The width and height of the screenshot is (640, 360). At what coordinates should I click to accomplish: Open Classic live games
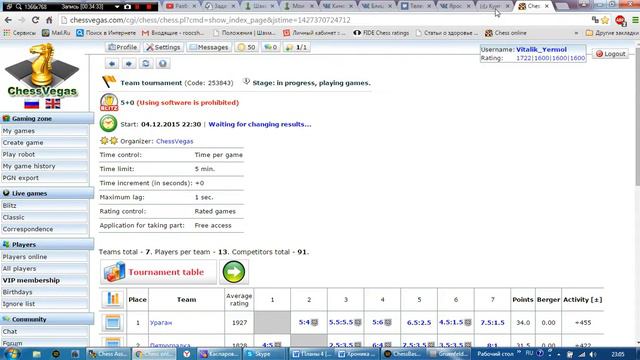(x=44, y=218)
